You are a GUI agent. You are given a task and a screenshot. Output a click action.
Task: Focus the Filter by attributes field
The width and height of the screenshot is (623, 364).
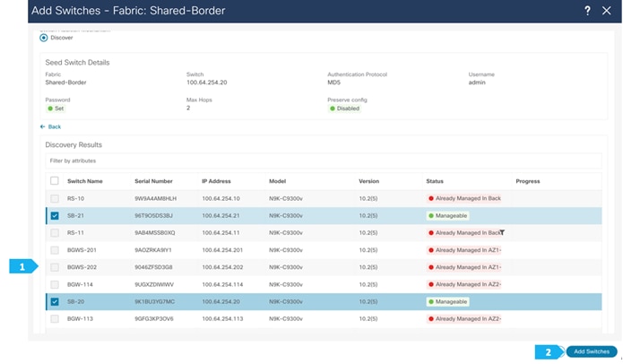[x=324, y=161]
